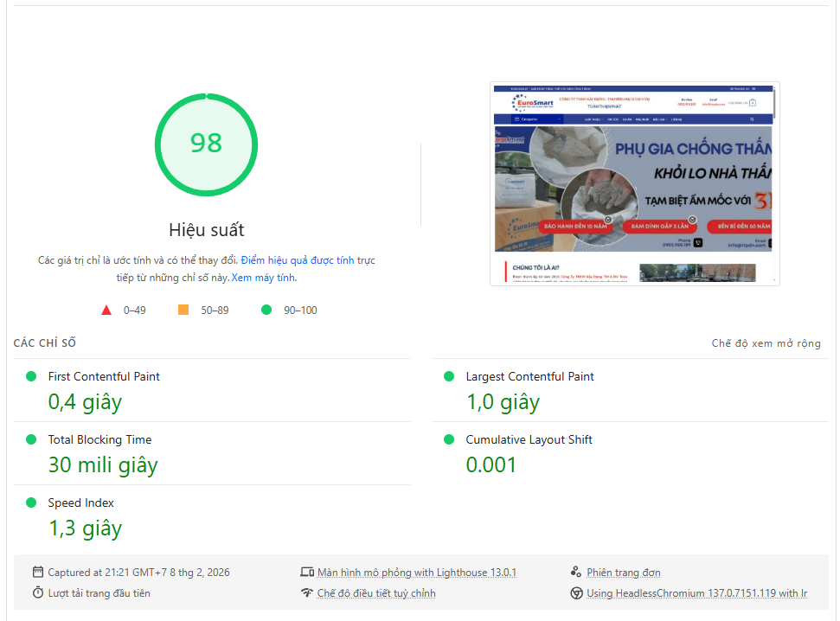Click 'Captured at 21:21 GMT+7 8 thg 2, 2026'
This screenshot has width=840, height=621.
138,573
